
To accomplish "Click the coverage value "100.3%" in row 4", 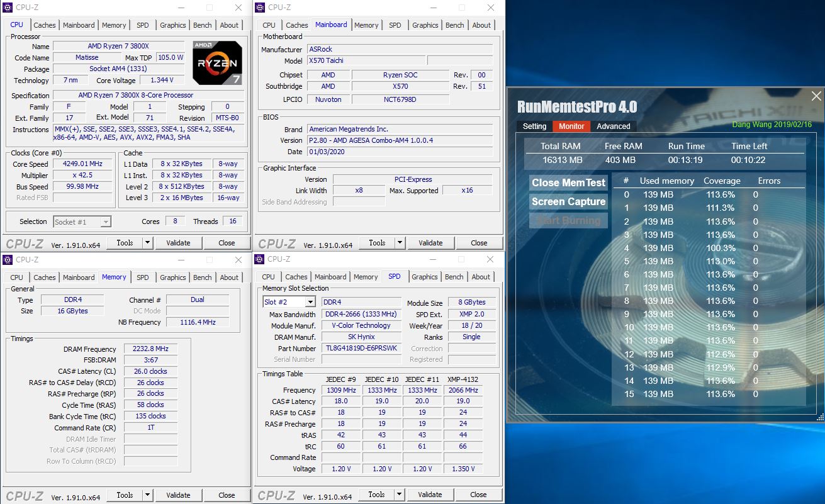I will (x=721, y=248).
